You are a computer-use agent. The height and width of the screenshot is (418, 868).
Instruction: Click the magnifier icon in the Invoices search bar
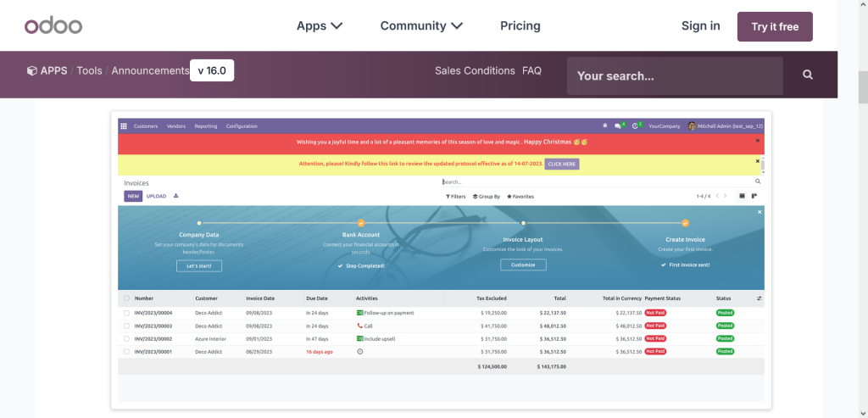pyautogui.click(x=758, y=181)
